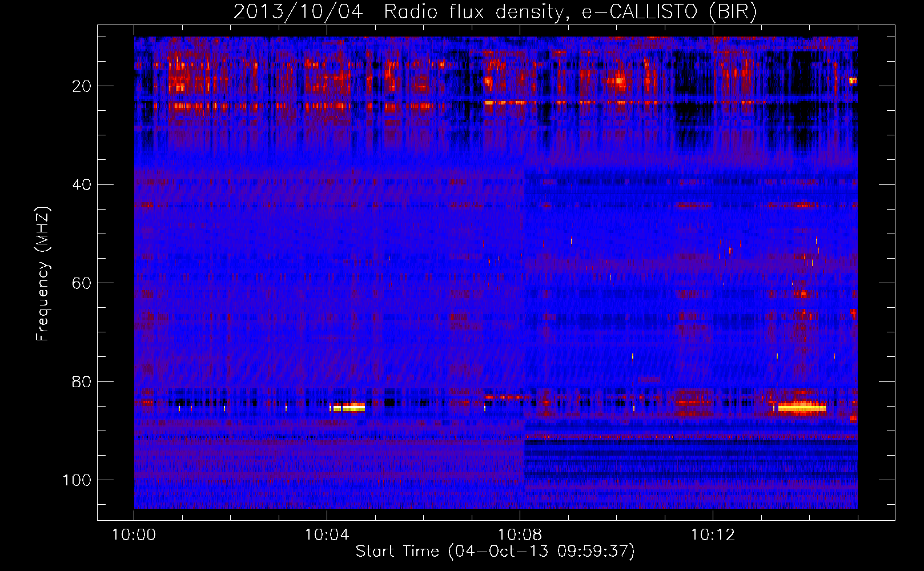
Task: Click the '20' frequency tick label
Action: tap(82, 86)
